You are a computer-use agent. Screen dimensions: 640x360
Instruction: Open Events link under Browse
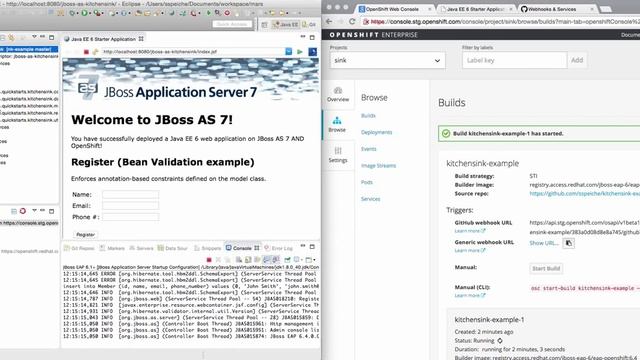click(x=369, y=149)
